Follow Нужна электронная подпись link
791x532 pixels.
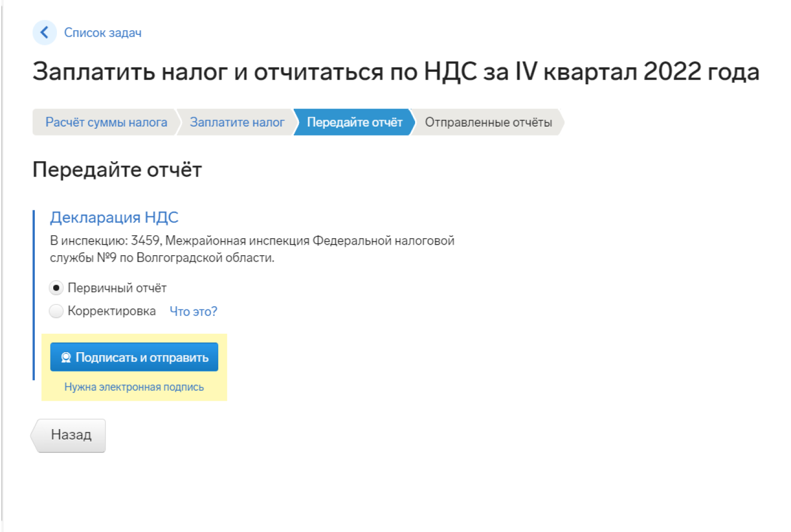pos(134,387)
